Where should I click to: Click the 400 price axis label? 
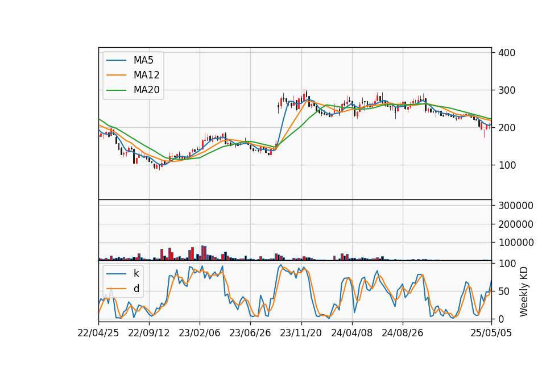(x=507, y=53)
